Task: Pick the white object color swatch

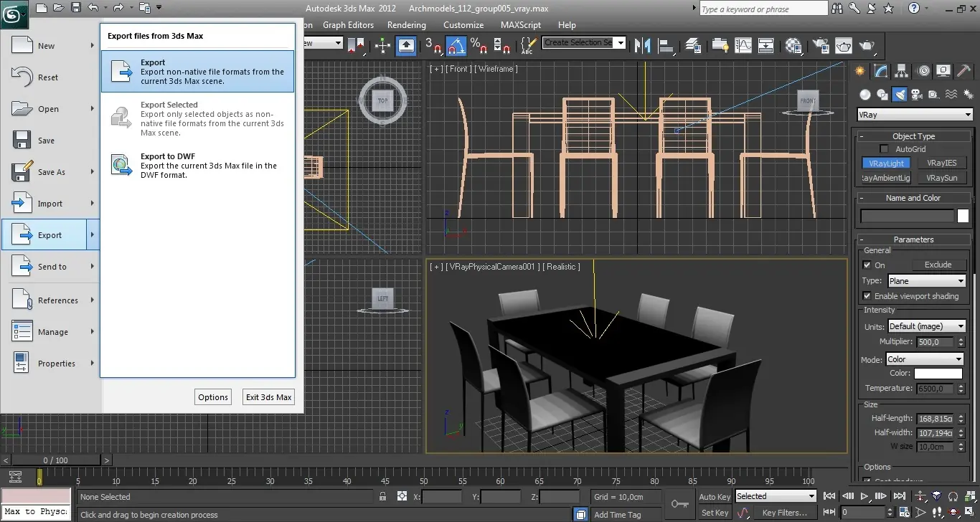Action: [x=963, y=216]
